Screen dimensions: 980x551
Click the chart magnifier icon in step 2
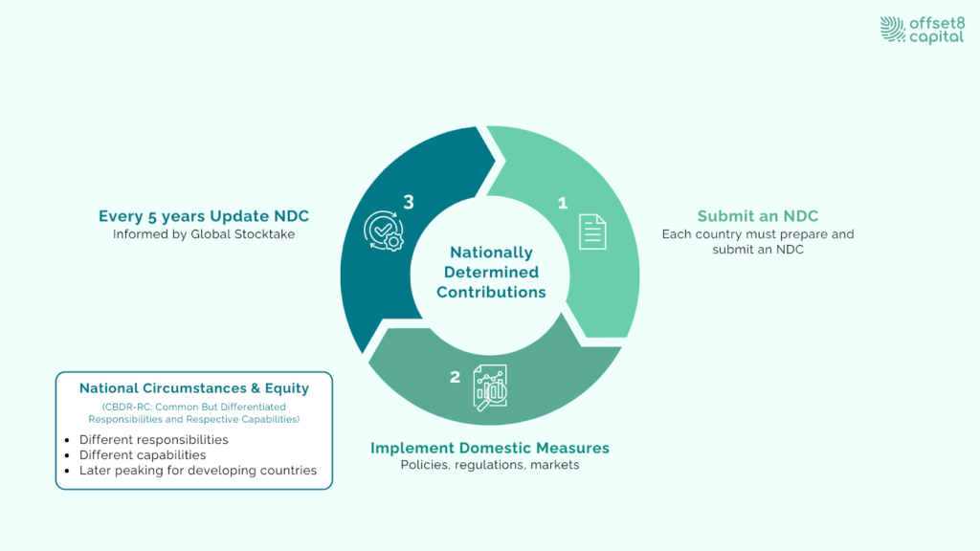point(490,387)
